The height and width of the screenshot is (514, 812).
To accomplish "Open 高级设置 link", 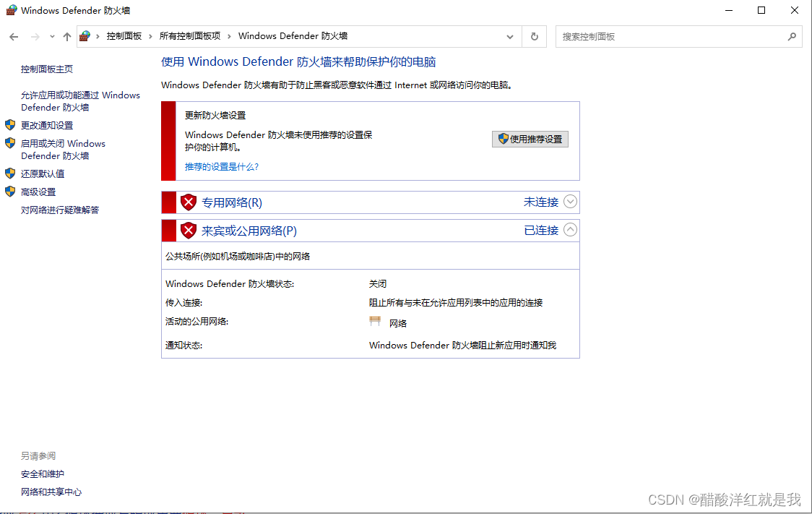I will point(38,192).
